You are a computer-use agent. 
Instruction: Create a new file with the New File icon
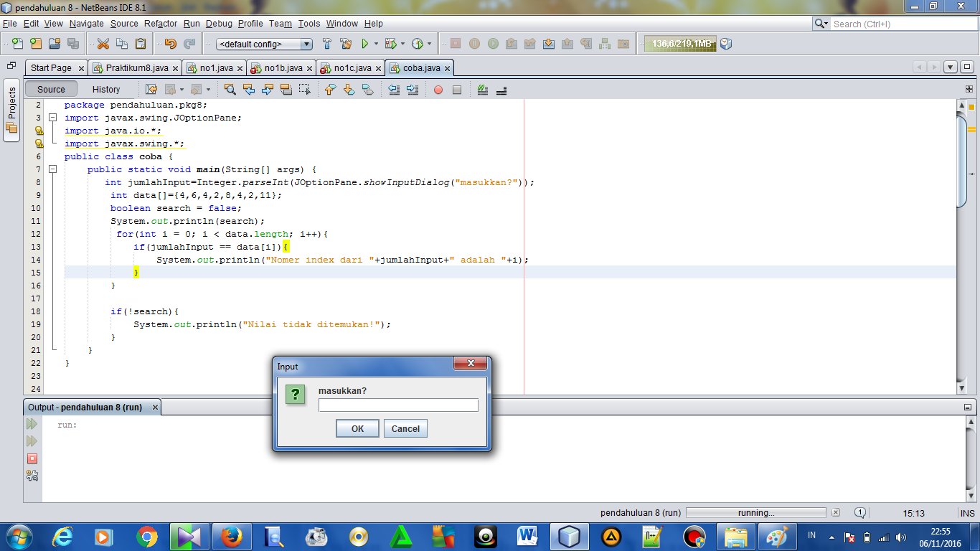(x=17, y=44)
